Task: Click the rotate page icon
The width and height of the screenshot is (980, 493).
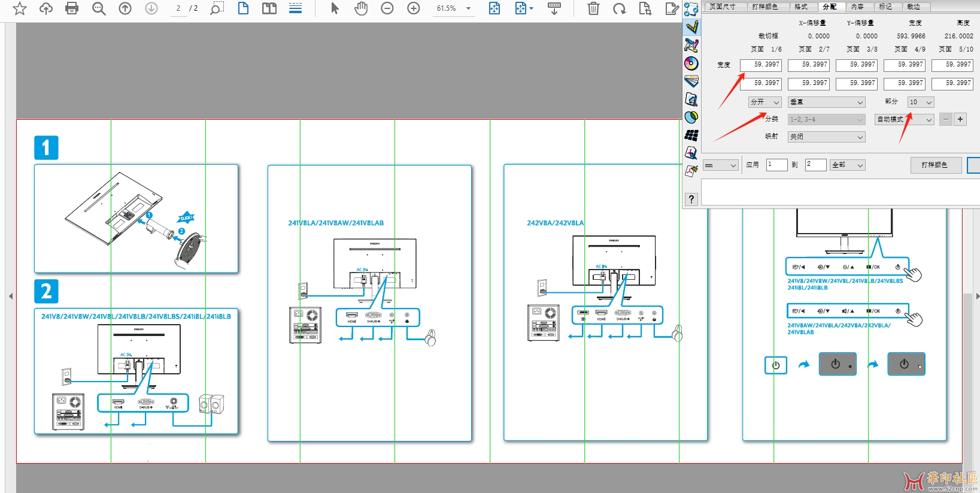Action: [x=619, y=8]
